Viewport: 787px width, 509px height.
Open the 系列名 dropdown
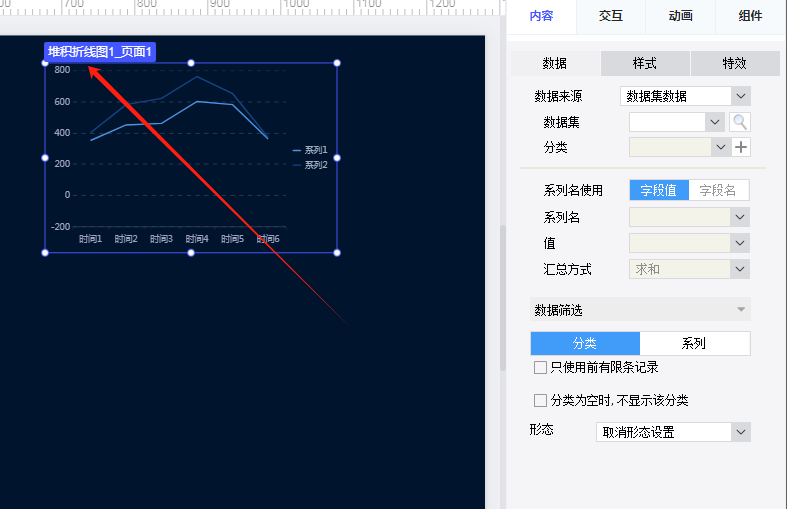tap(690, 217)
